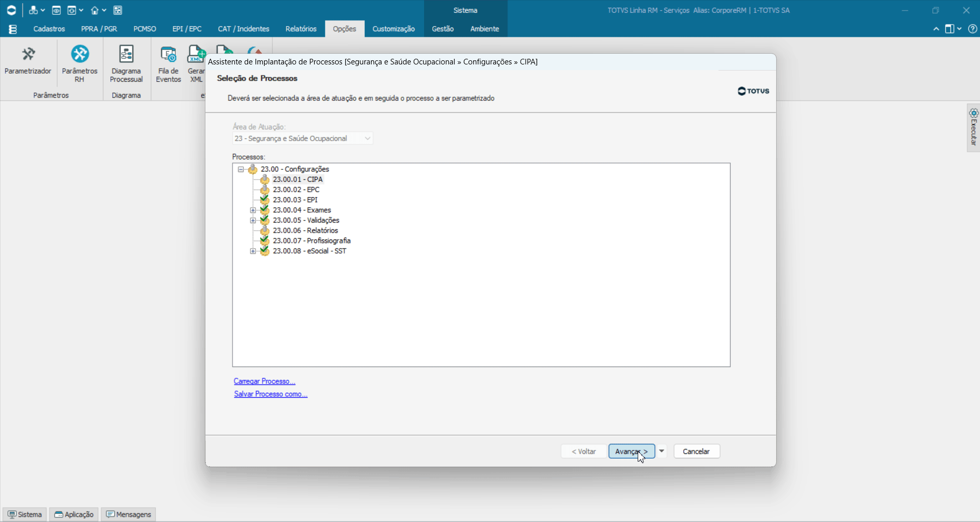
Task: Click the Avançar > button
Action: pyautogui.click(x=632, y=451)
